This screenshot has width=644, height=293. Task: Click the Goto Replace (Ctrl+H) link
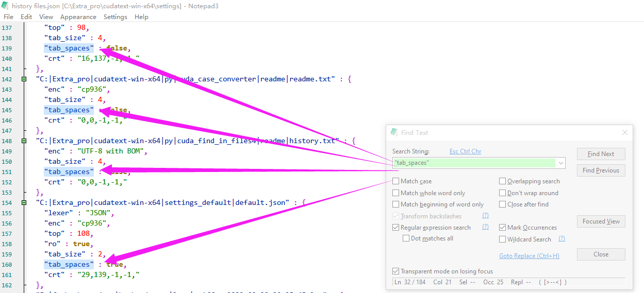pyautogui.click(x=529, y=256)
